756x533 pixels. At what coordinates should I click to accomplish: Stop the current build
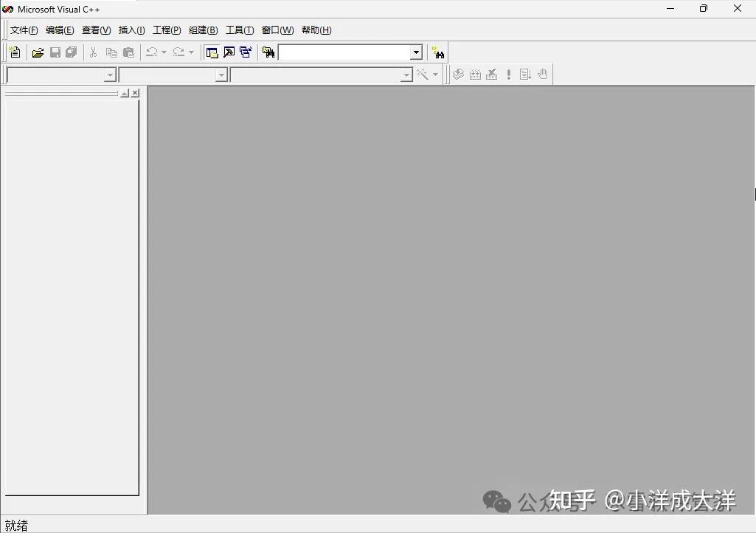[491, 74]
